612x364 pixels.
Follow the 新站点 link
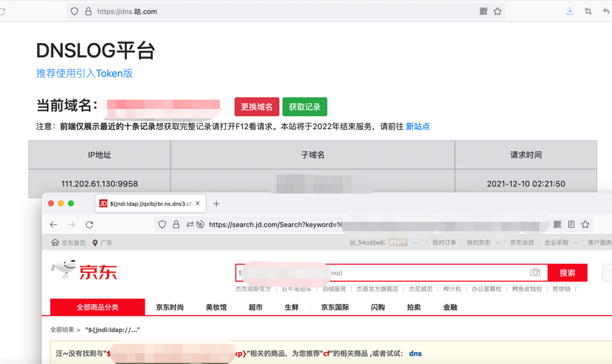418,127
